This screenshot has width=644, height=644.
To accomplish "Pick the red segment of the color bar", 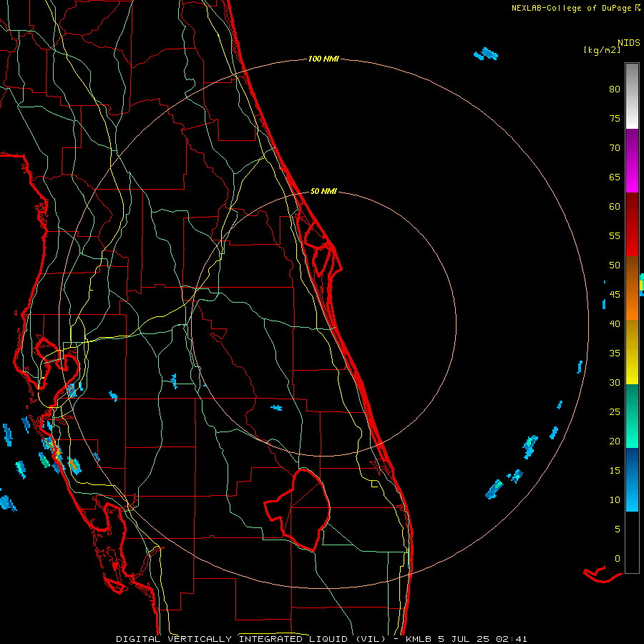I will [632, 225].
